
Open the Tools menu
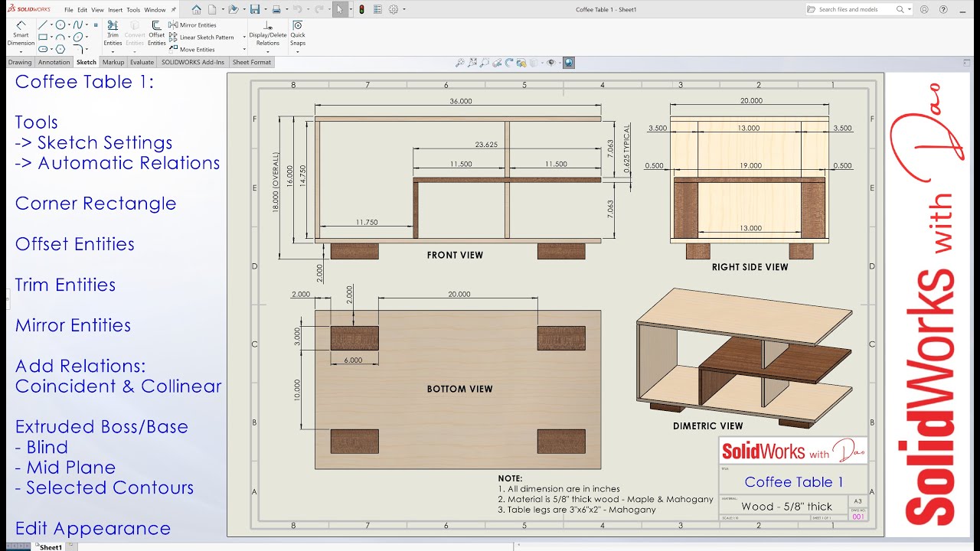click(x=133, y=10)
